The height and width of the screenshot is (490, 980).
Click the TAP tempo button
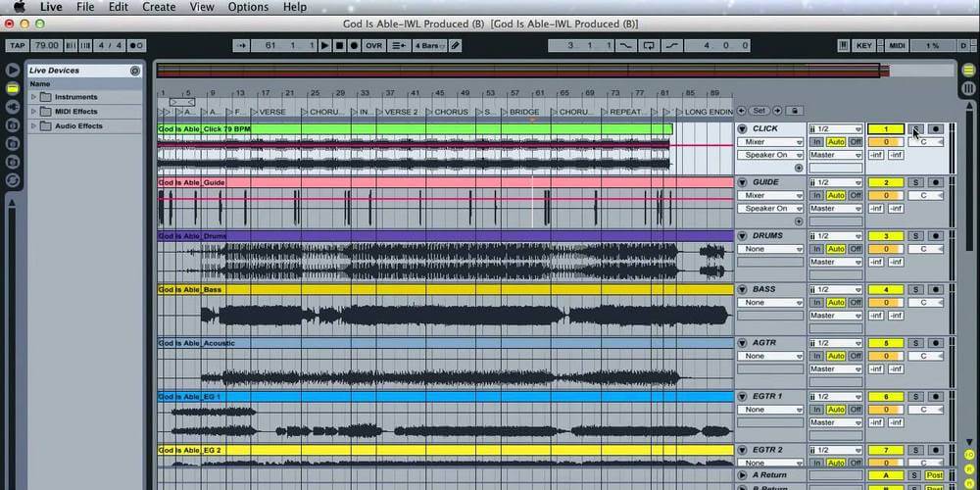(x=17, y=46)
